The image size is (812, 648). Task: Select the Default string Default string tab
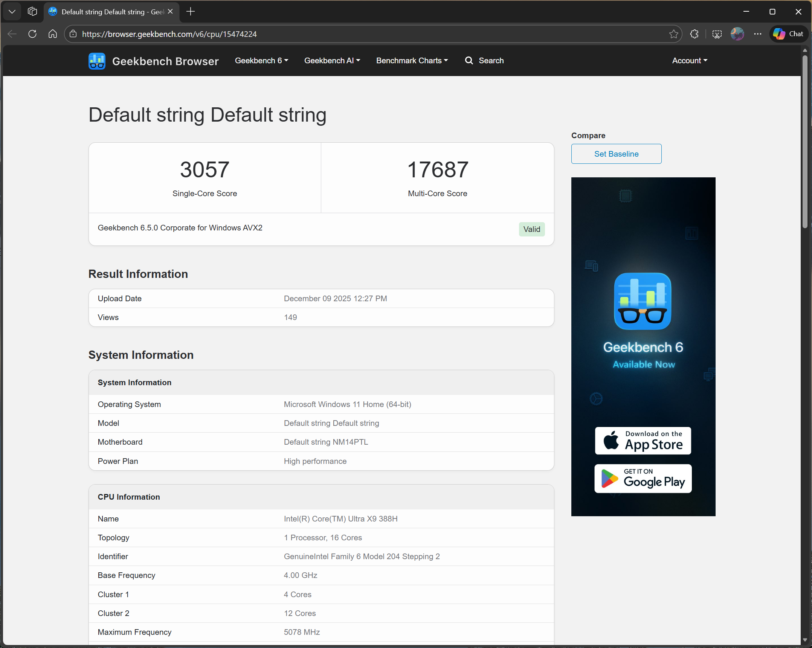coord(109,12)
